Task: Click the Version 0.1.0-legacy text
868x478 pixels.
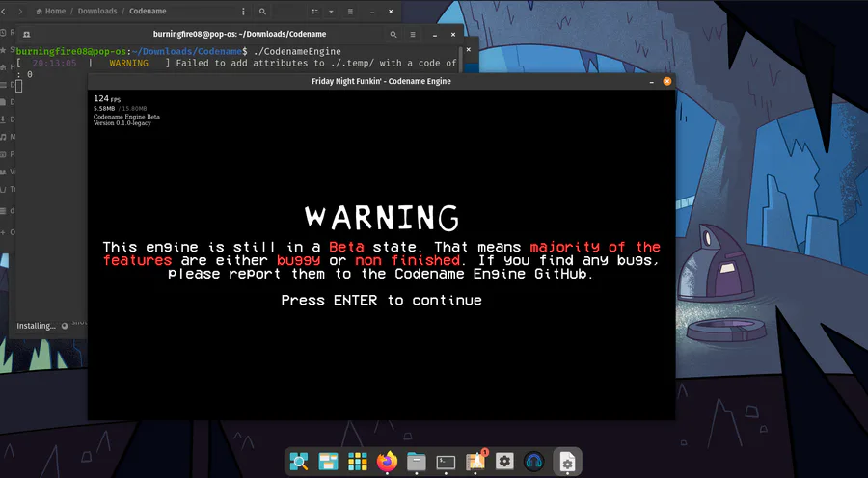Action: coord(122,122)
